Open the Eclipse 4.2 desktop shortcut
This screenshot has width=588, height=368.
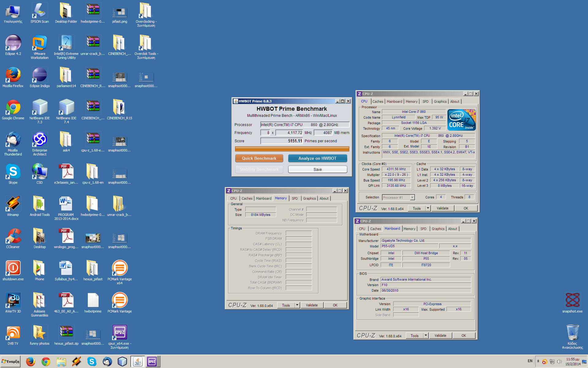point(13,45)
